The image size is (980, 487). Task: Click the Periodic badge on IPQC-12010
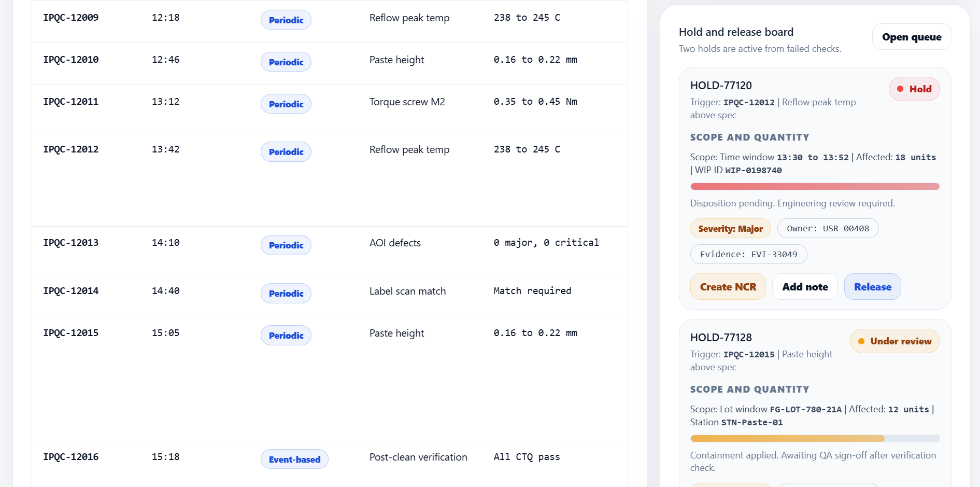286,62
